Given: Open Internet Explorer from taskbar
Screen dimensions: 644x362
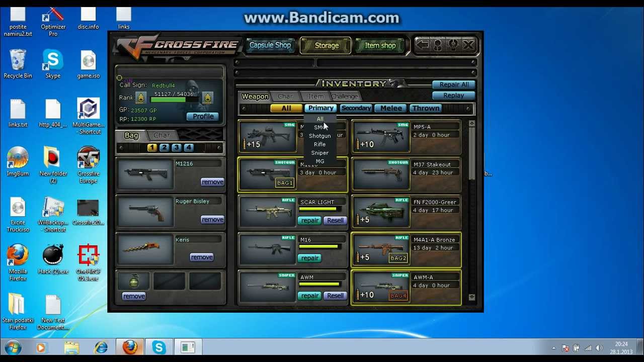Looking at the screenshot, I should pos(101,347).
